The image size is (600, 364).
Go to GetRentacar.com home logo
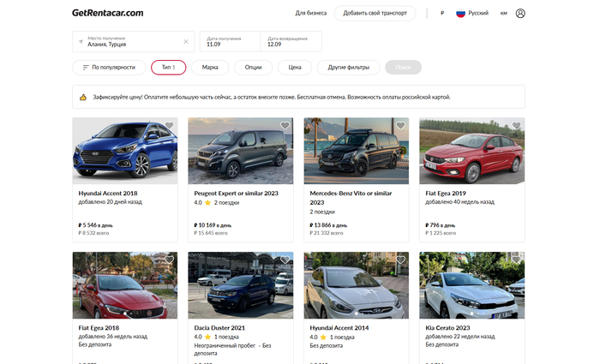(107, 13)
